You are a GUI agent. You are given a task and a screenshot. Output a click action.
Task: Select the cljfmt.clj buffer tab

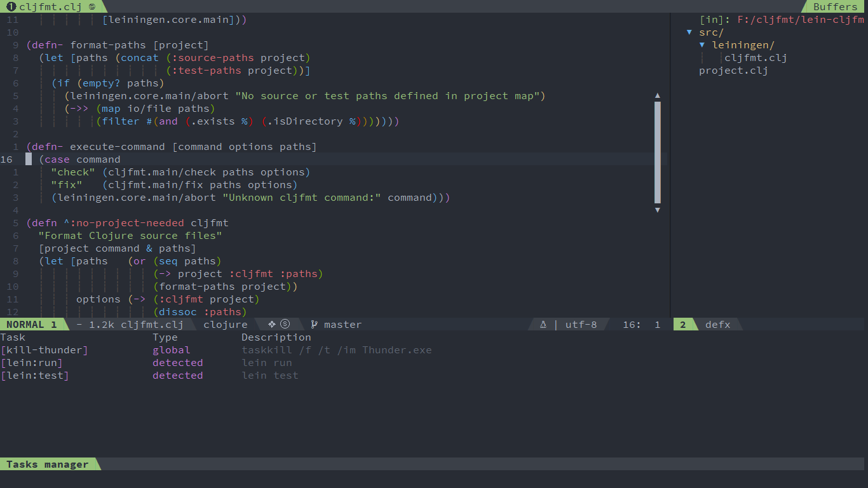[51, 6]
